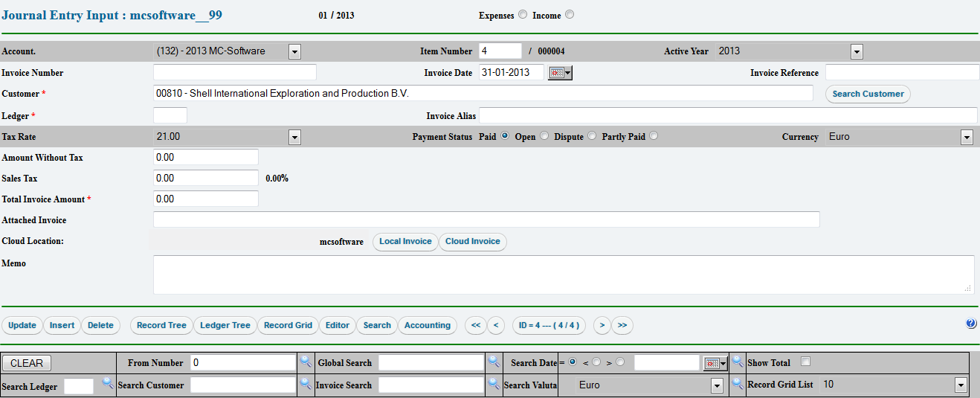This screenshot has height=398, width=980.
Task: Select the Income radio button
Action: pos(570,14)
